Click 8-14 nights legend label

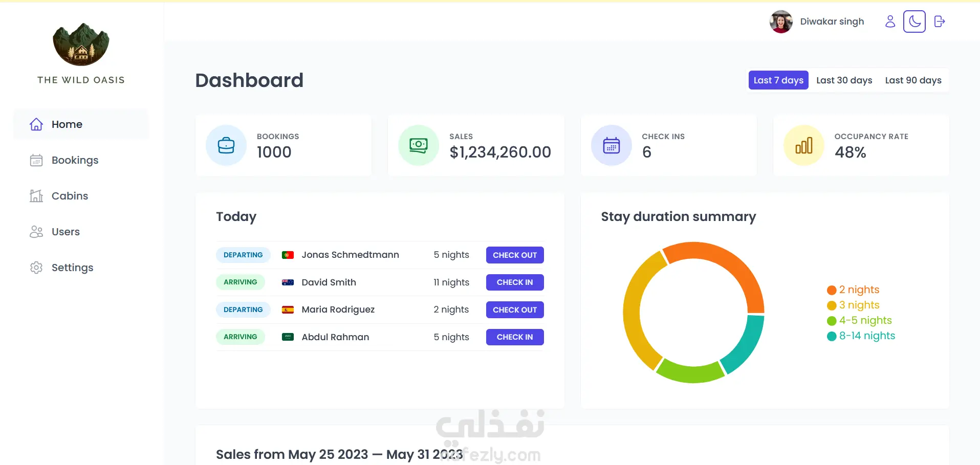pyautogui.click(x=867, y=336)
